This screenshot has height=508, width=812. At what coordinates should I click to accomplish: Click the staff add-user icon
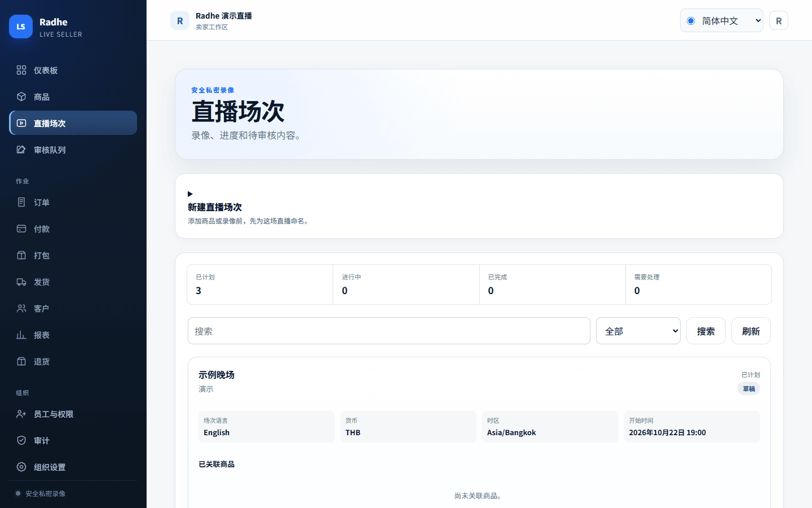(x=21, y=414)
